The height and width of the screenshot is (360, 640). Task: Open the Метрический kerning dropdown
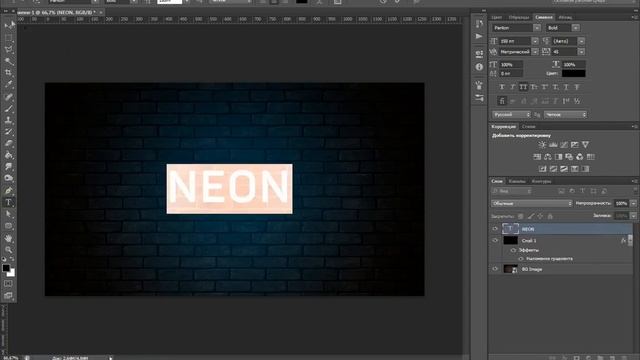click(535, 52)
